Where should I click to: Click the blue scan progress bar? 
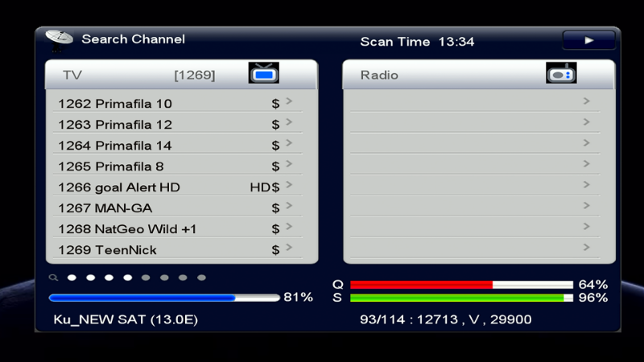(164, 298)
